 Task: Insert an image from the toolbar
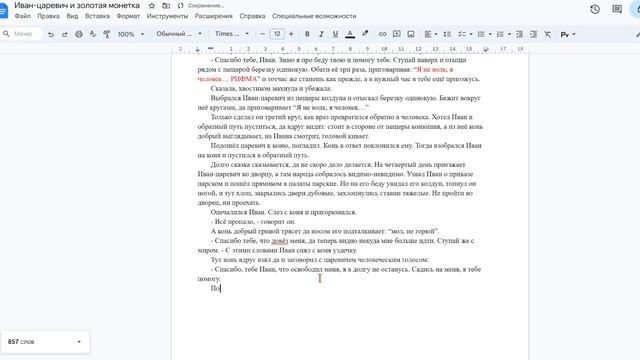coord(411,34)
